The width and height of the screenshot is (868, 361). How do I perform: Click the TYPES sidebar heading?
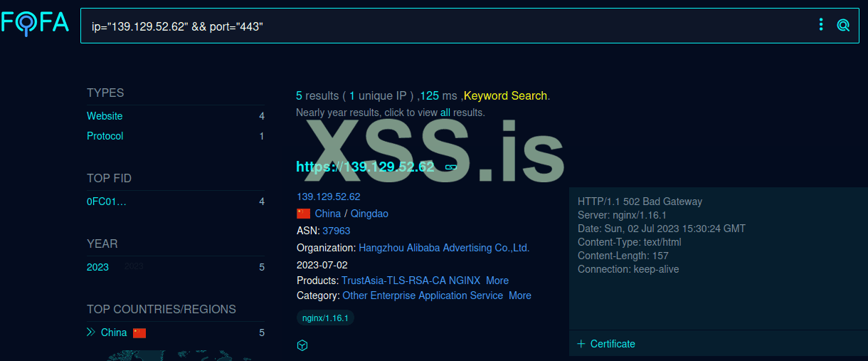105,93
